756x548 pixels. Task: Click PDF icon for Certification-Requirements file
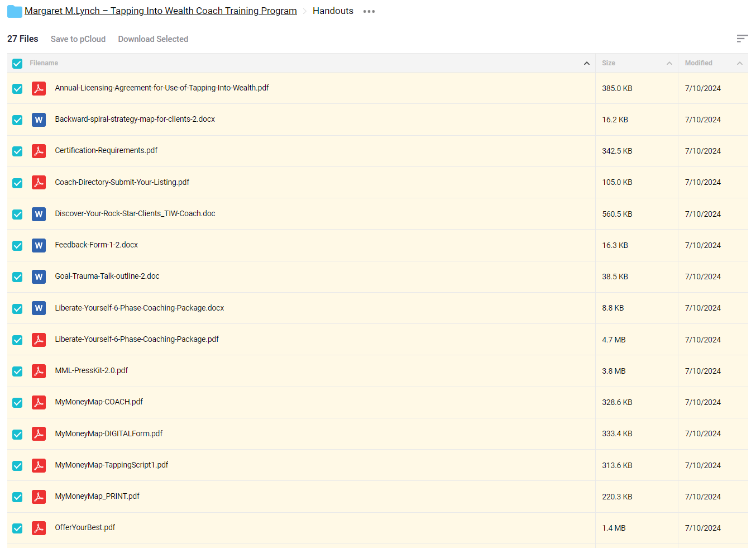(39, 151)
